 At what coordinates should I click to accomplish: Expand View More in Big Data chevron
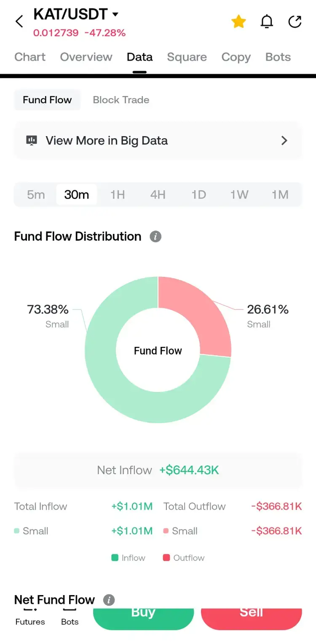pos(284,141)
